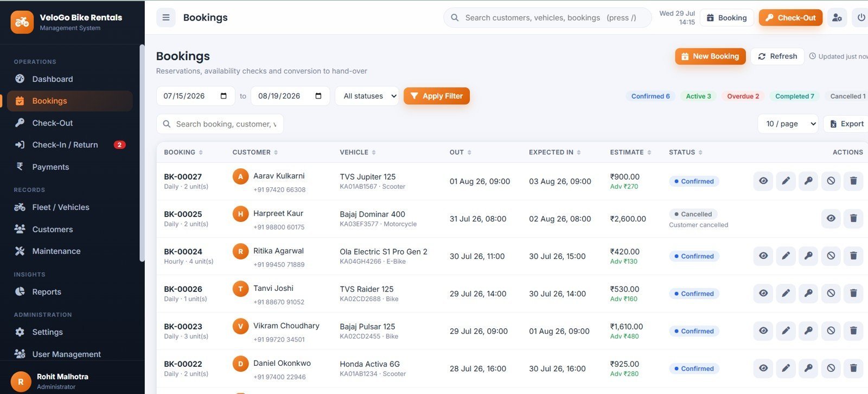The image size is (868, 394).
Task: Click Apply Filter button
Action: (x=437, y=96)
